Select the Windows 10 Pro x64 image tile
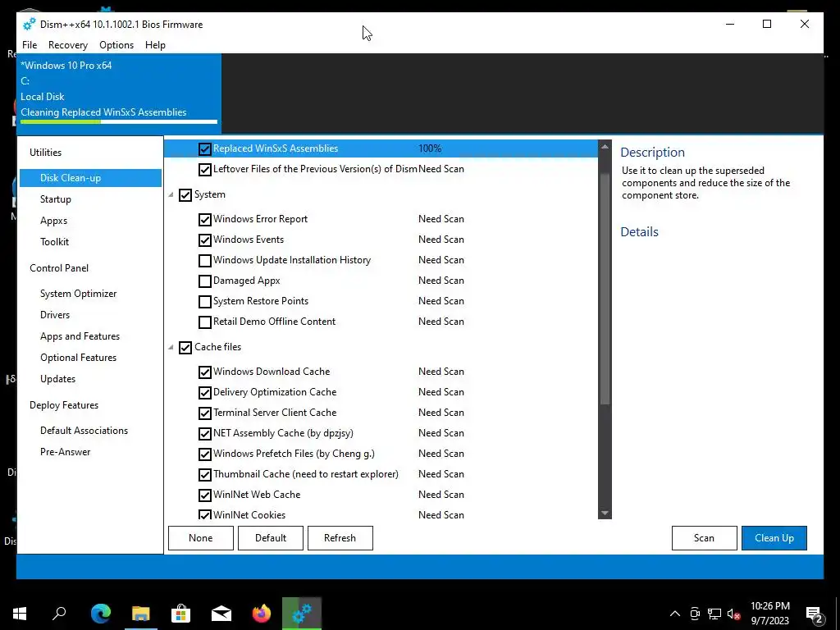Image resolution: width=840 pixels, height=630 pixels. click(119, 94)
